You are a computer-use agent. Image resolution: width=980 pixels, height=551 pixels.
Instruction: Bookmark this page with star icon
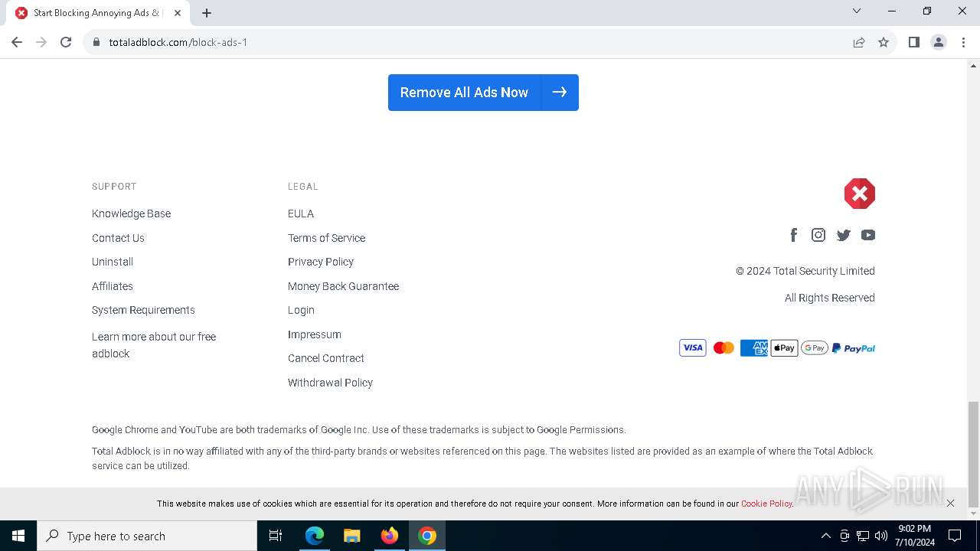pos(884,42)
